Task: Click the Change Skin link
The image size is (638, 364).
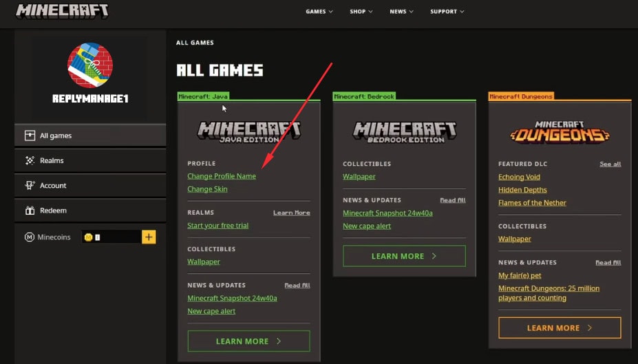Action: click(207, 189)
